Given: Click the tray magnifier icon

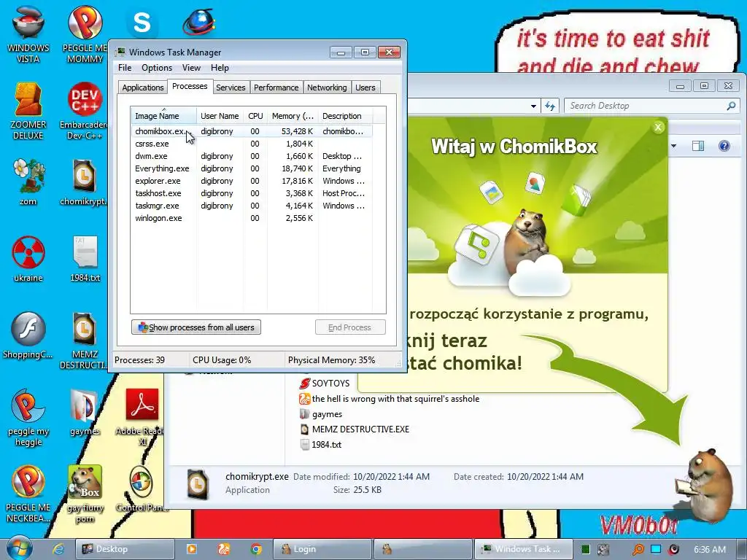Looking at the screenshot, I should point(638,549).
